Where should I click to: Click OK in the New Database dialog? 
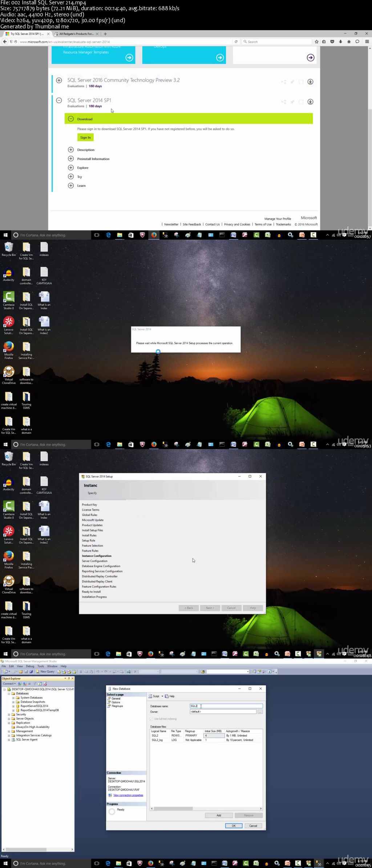(234, 826)
